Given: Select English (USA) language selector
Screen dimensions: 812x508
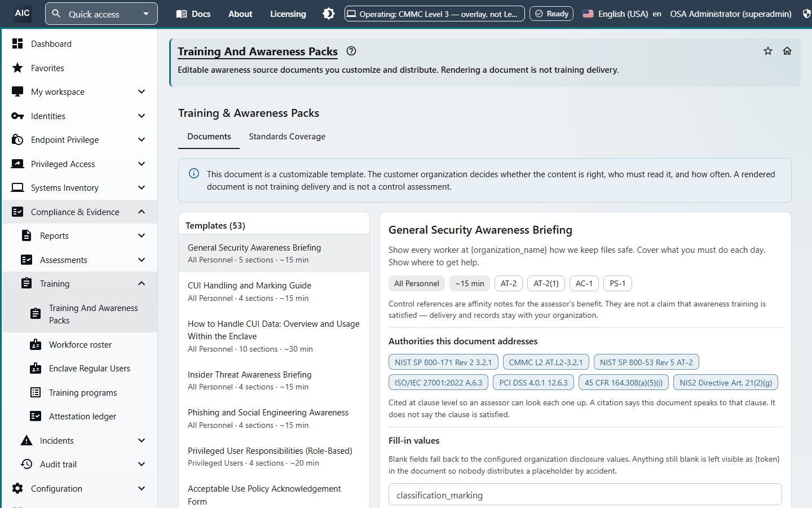Looking at the screenshot, I should pos(622,14).
